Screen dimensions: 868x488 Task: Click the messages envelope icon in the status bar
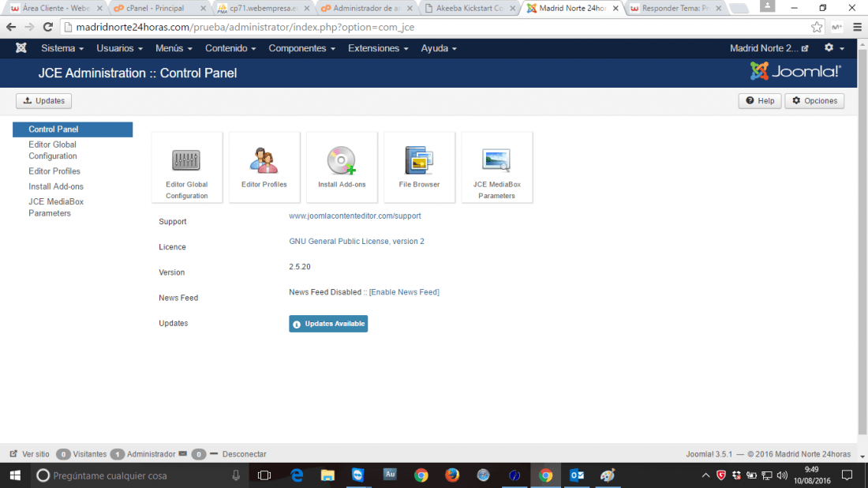183,454
